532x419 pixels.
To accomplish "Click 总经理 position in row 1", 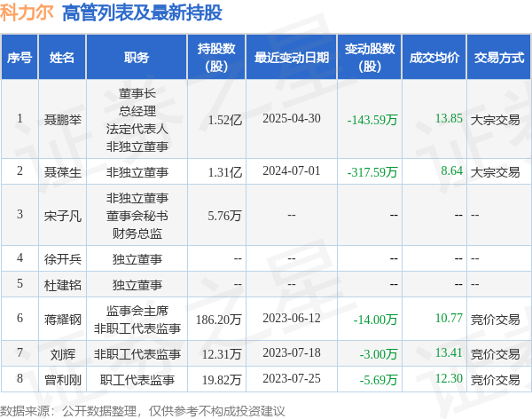I will coord(137,111).
